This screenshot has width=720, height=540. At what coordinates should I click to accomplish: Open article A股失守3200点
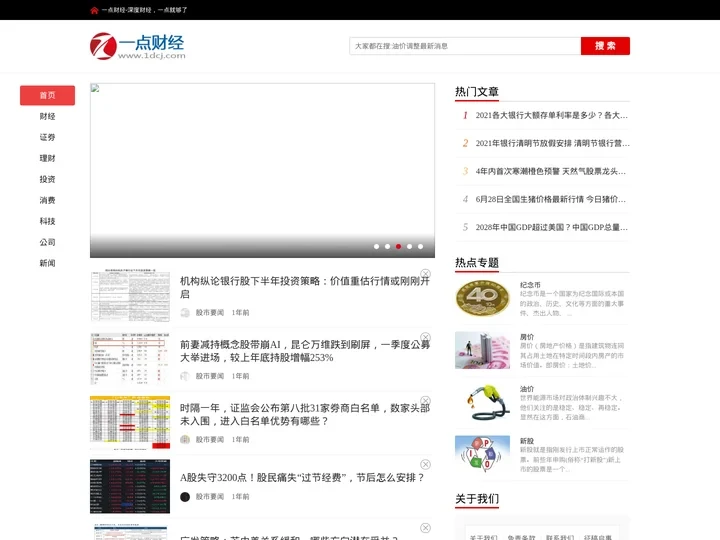pos(302,478)
